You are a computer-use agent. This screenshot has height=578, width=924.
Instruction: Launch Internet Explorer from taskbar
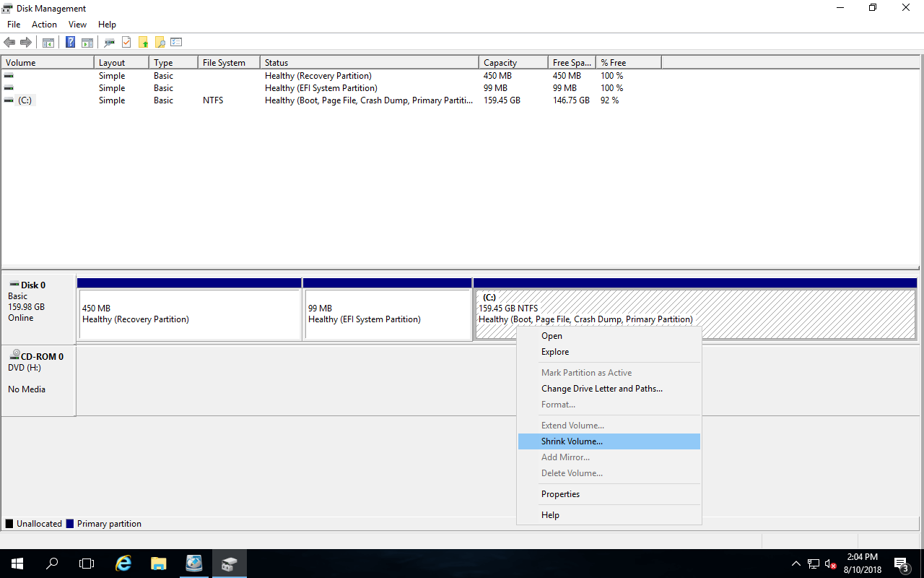[123, 564]
